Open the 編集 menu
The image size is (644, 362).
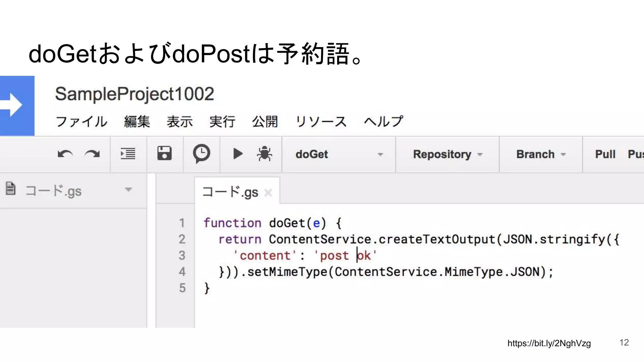pos(137,122)
